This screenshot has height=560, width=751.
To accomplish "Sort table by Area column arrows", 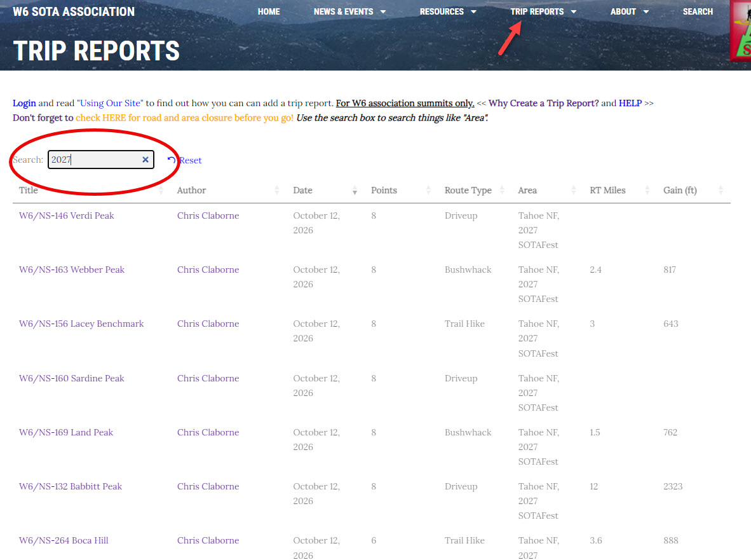I will pyautogui.click(x=573, y=191).
